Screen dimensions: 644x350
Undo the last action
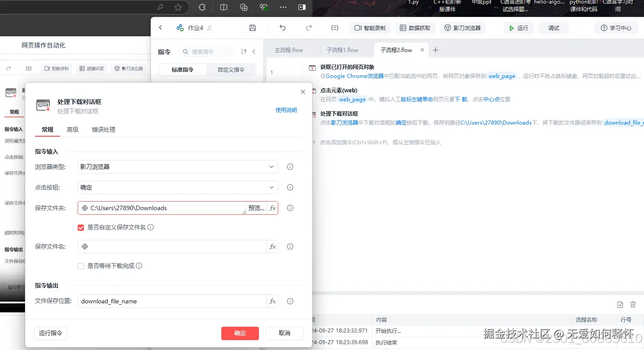coord(282,27)
